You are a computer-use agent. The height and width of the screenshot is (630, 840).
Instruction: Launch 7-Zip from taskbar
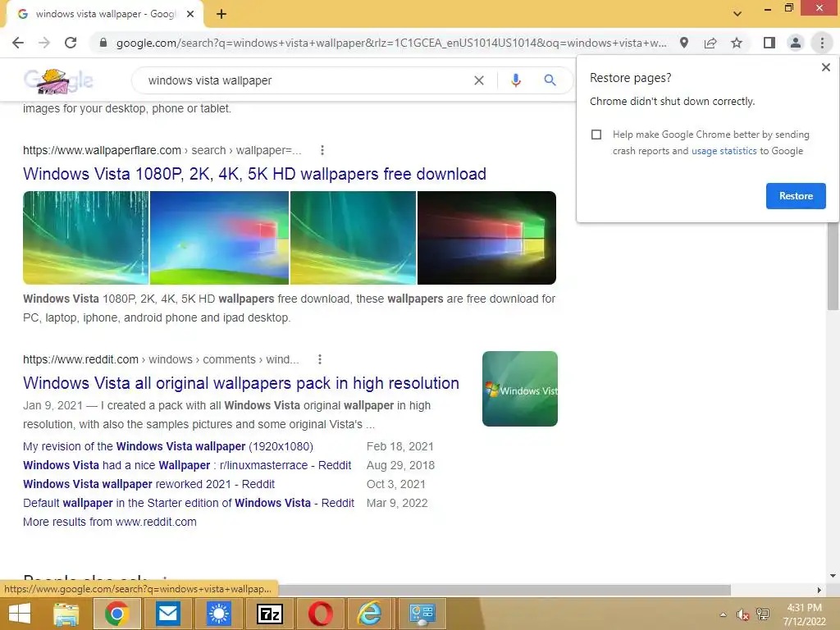click(270, 614)
